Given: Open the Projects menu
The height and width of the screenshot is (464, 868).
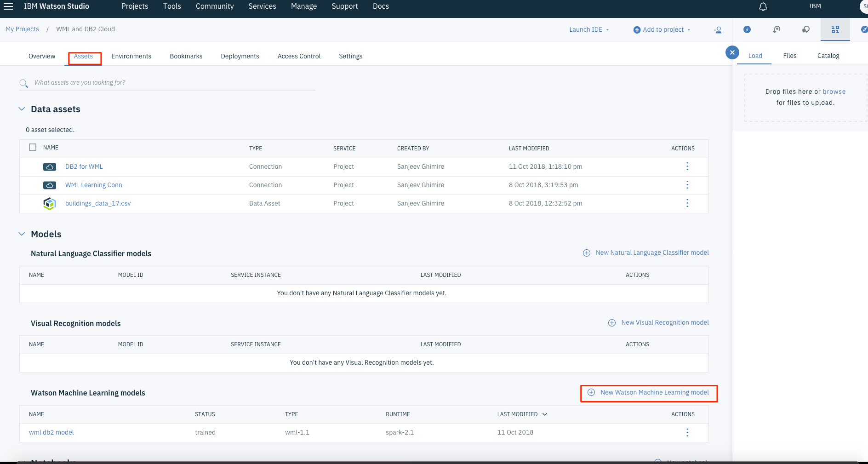Looking at the screenshot, I should pos(135,6).
